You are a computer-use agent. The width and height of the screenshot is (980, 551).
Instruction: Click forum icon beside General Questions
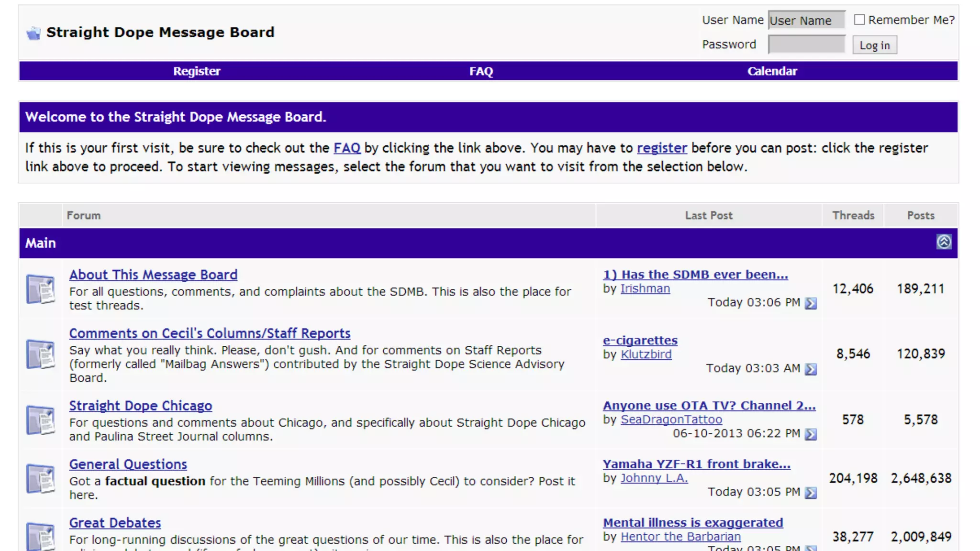(x=41, y=478)
